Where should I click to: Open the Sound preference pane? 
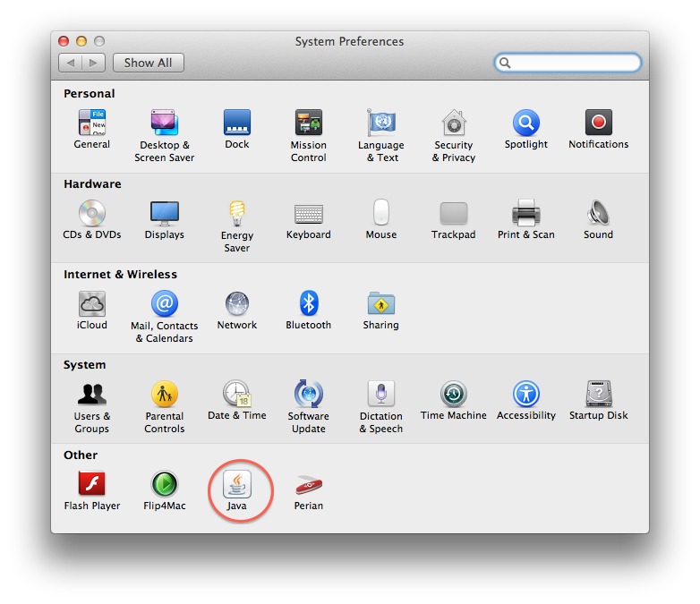click(x=598, y=213)
